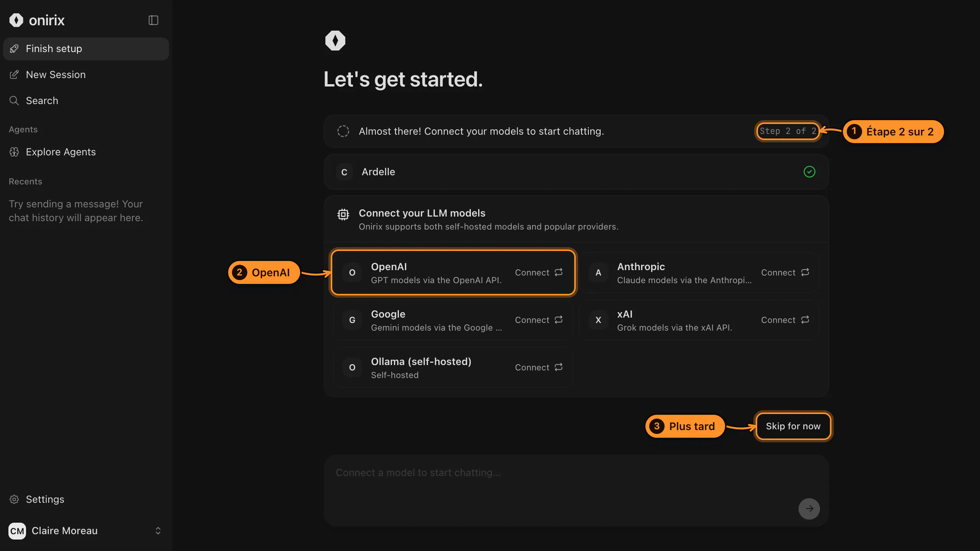Click the sync icon on Ollama card

point(559,367)
